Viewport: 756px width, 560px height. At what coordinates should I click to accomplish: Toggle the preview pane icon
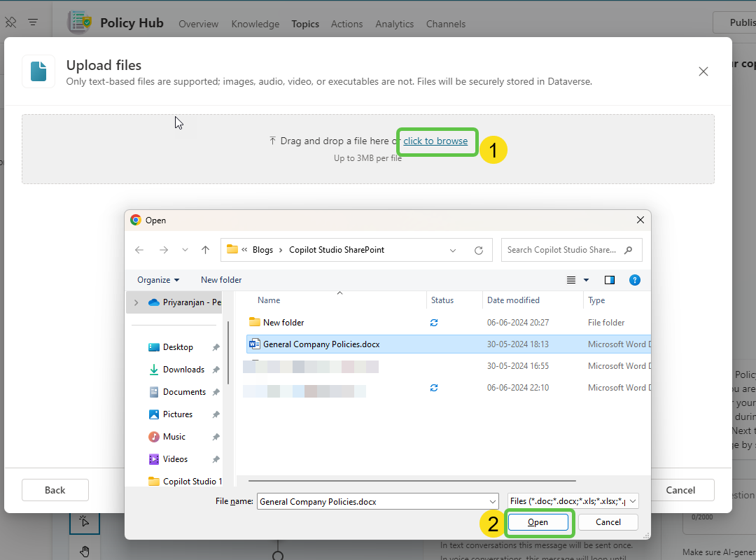point(609,279)
